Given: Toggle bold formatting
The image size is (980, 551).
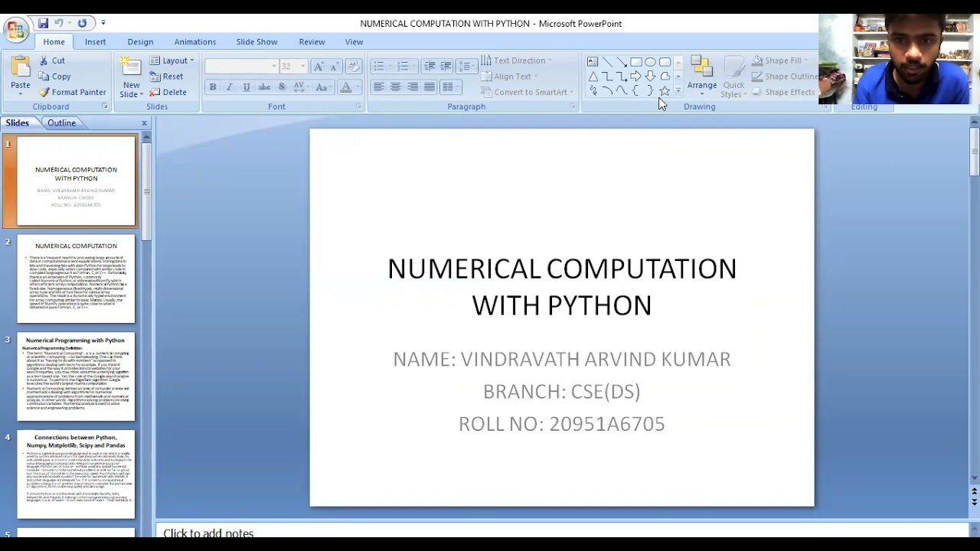Looking at the screenshot, I should coord(213,87).
